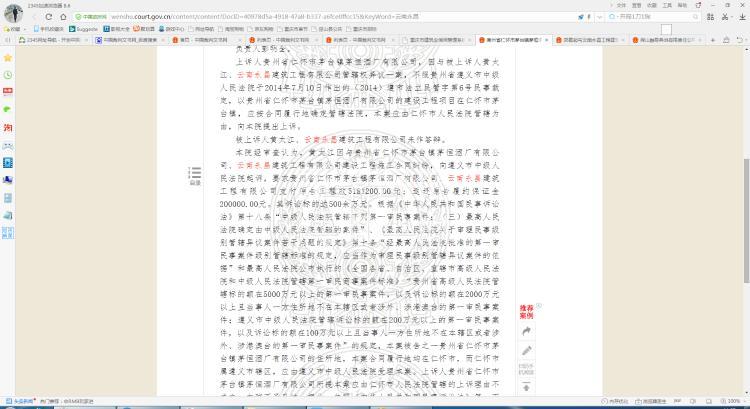Open the 新闻大全 bookmark
Viewport: 750px width, 409px height.
(x=116, y=29)
